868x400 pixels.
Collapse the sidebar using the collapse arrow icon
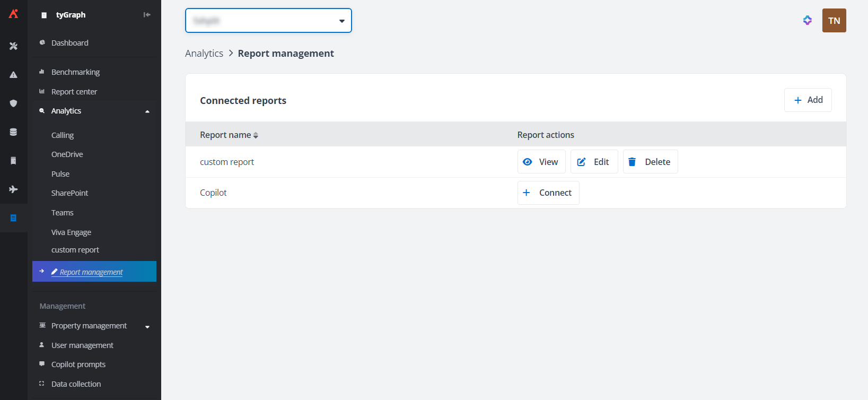[x=147, y=15]
